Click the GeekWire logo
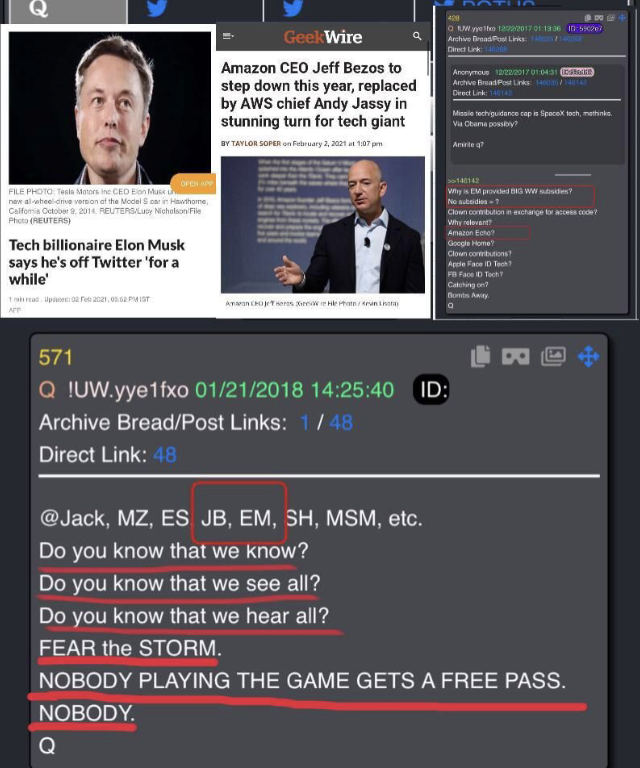The height and width of the screenshot is (768, 640). point(323,37)
